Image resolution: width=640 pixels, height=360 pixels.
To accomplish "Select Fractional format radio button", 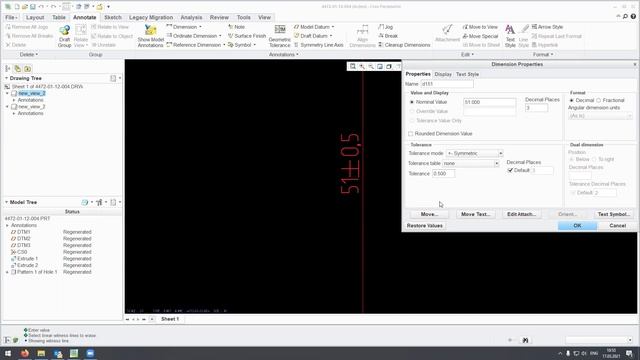I will pos(598,100).
